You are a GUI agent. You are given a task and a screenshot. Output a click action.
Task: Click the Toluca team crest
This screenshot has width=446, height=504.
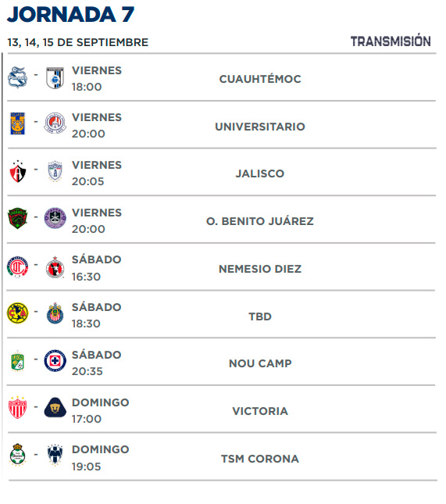pyautogui.click(x=18, y=266)
